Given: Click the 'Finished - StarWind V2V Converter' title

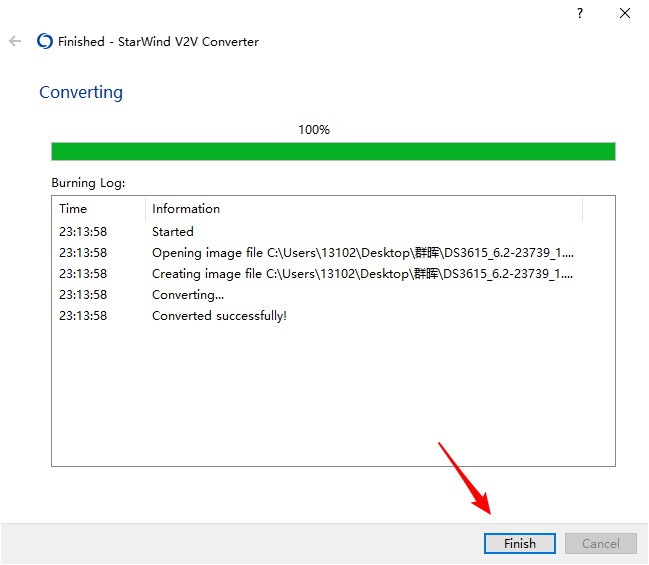Looking at the screenshot, I should pyautogui.click(x=158, y=41).
